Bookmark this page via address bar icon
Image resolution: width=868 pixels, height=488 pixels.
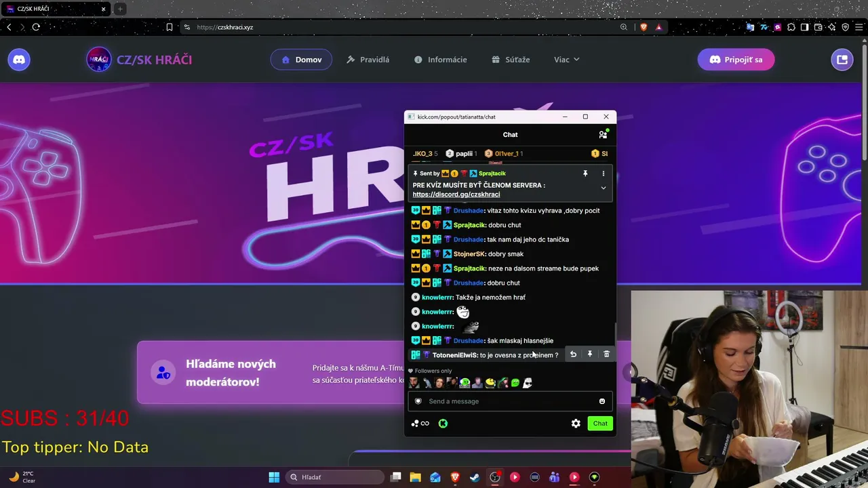click(170, 27)
